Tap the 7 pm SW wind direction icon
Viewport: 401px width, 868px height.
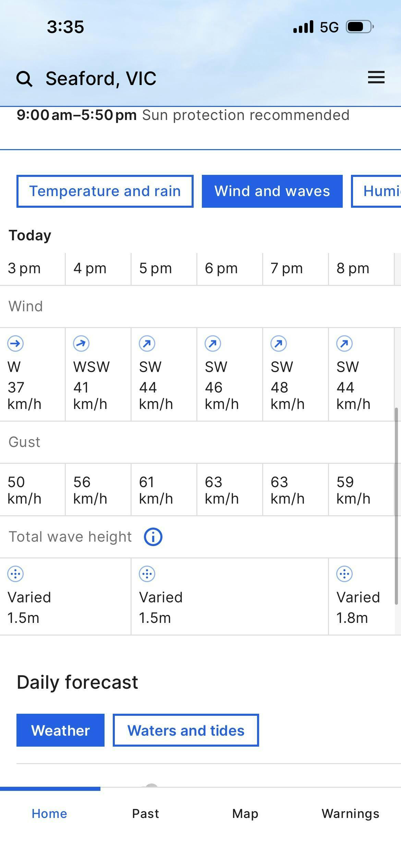(279, 343)
